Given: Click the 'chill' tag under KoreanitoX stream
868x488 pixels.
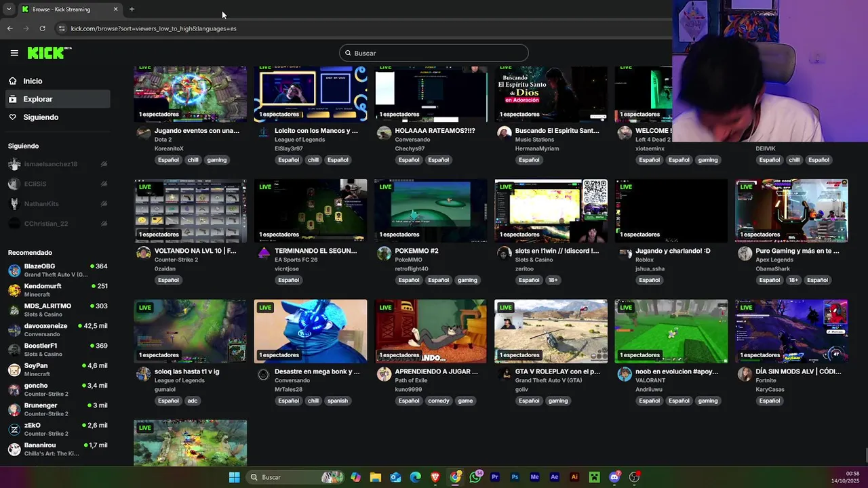Looking at the screenshot, I should click(193, 160).
